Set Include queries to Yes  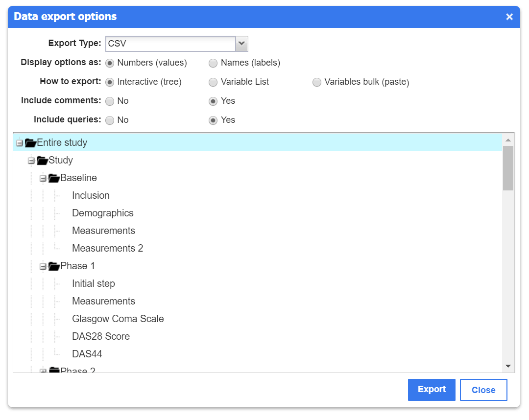(x=213, y=120)
